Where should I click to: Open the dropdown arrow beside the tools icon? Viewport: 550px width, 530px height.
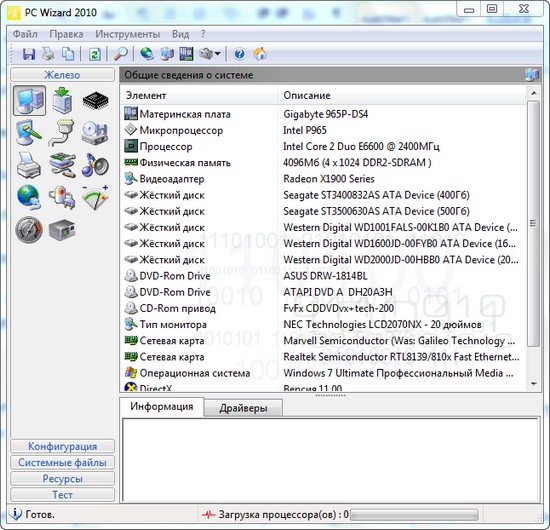pos(217,54)
